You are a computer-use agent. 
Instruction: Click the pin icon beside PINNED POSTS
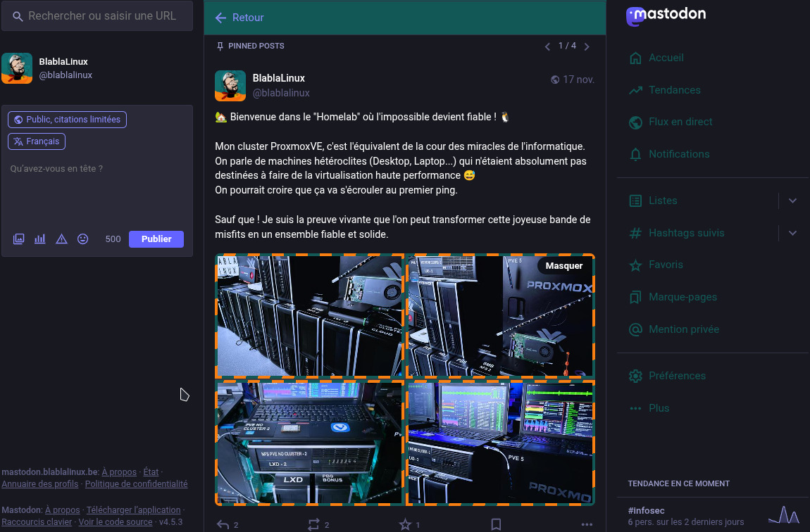(x=220, y=46)
